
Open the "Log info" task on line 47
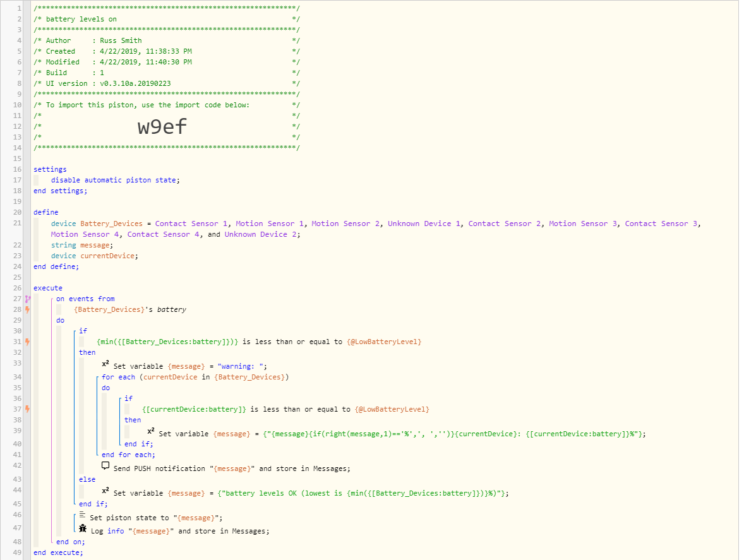[x=180, y=531]
